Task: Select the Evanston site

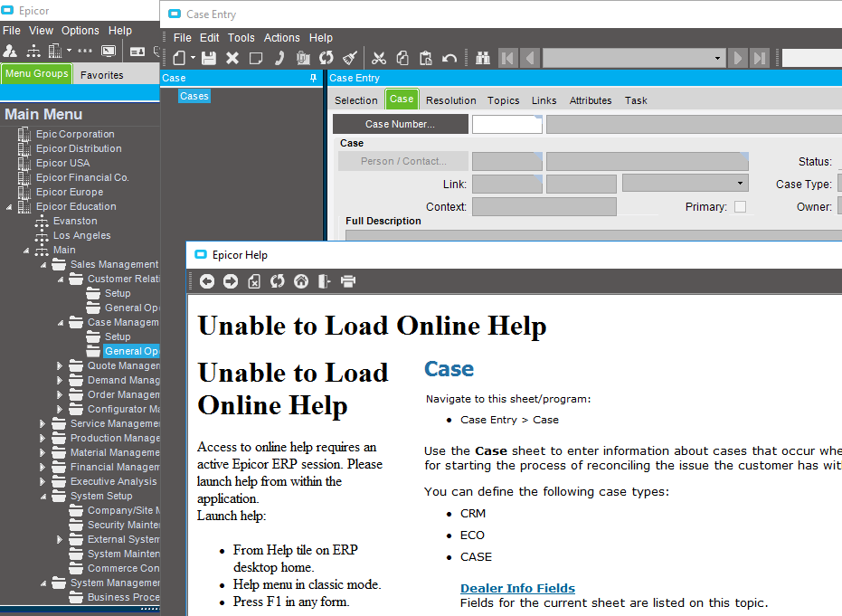Action: (x=75, y=222)
